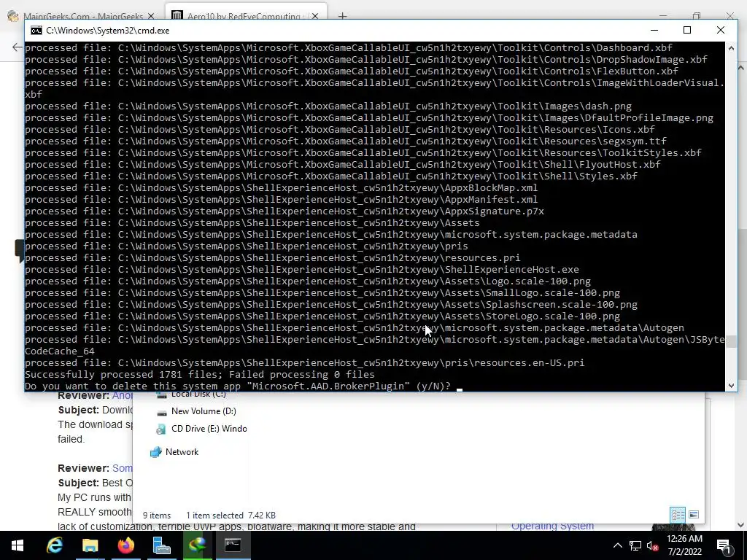
Task: Maximize the cmd.exe window
Action: [687, 30]
